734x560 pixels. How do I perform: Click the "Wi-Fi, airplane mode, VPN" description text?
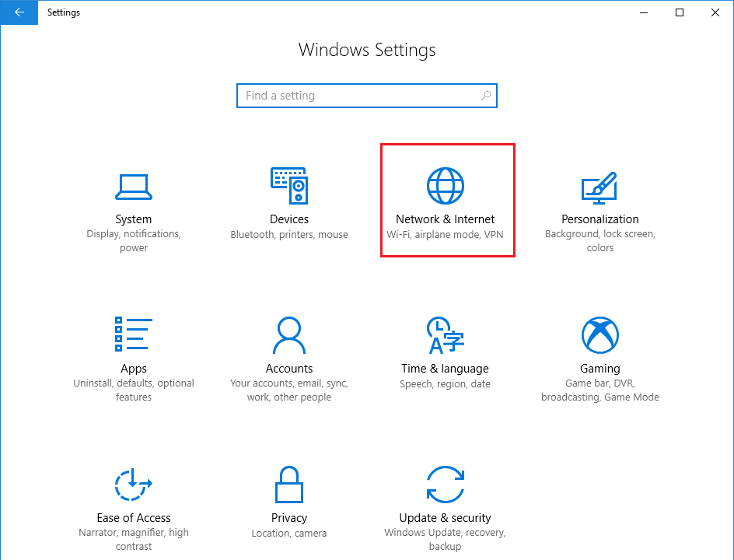(446, 235)
